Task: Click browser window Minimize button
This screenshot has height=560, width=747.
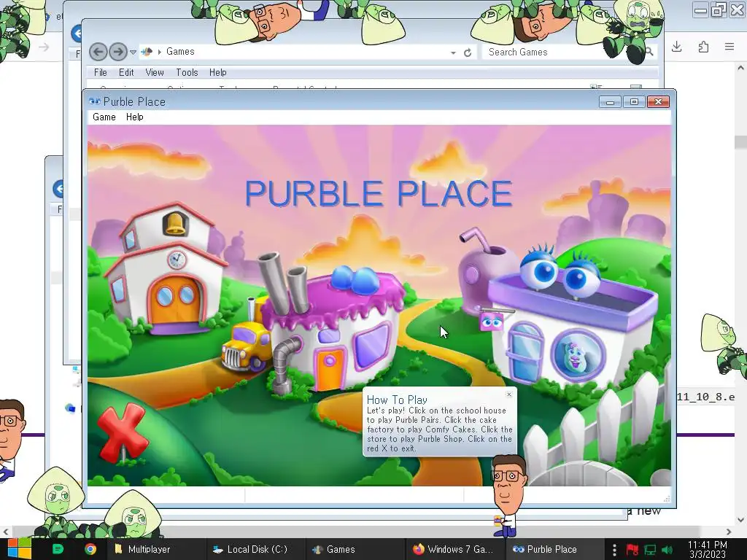Action: [700, 9]
